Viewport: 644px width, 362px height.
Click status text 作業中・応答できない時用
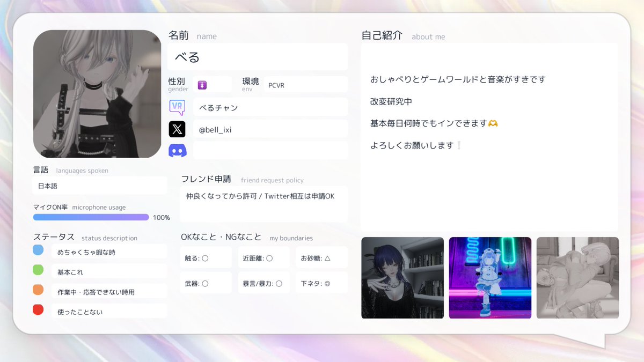tap(96, 292)
